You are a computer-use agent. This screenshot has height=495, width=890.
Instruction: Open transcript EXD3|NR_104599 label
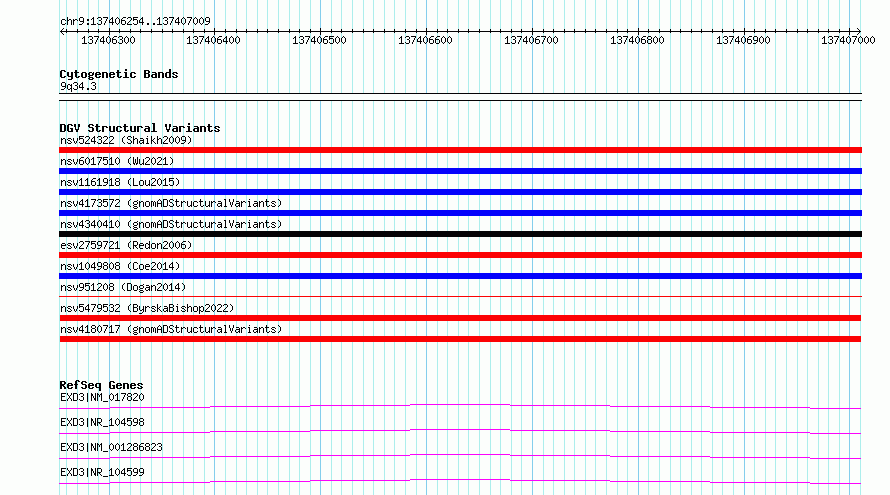[102, 472]
